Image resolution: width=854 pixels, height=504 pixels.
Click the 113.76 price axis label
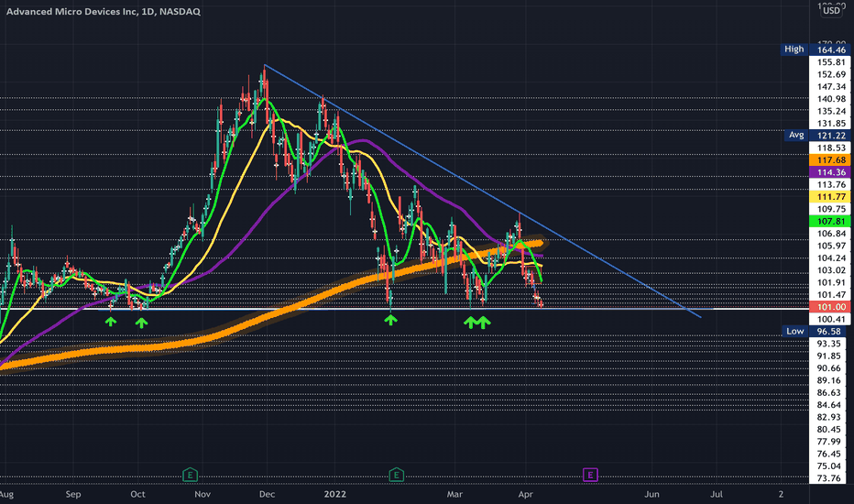pyautogui.click(x=831, y=185)
